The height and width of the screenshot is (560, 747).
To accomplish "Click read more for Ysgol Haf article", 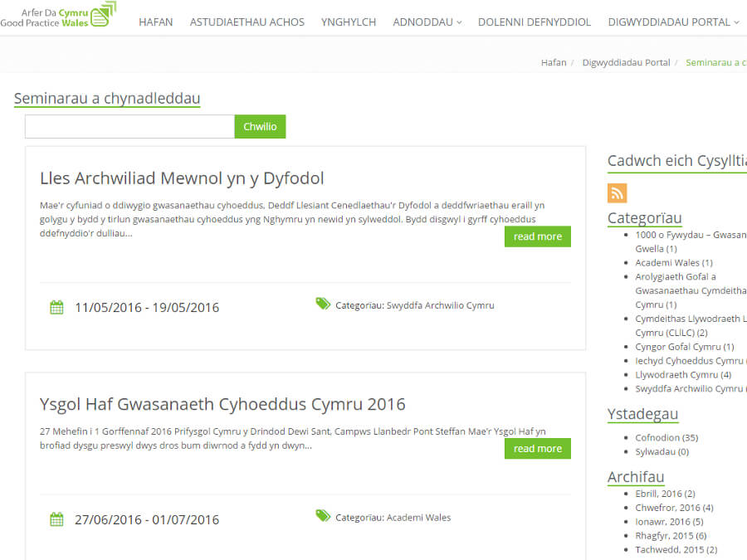I will pos(537,449).
